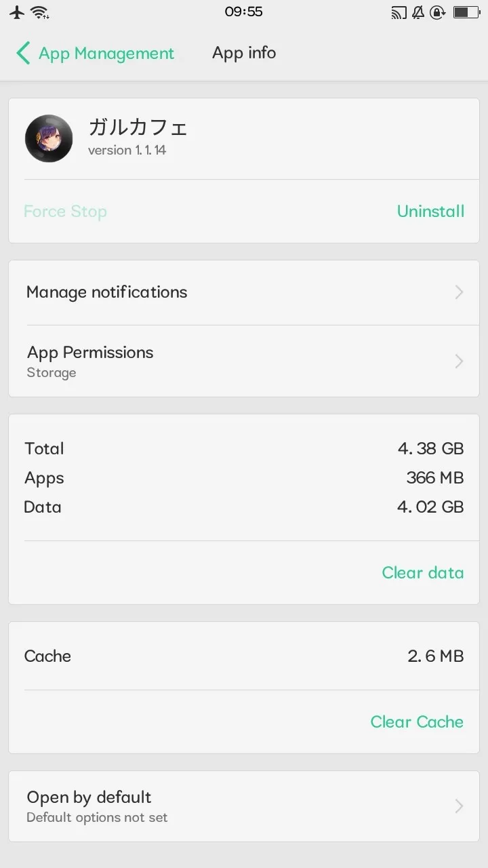
Task: Select the Open by default row
Action: pyautogui.click(x=203, y=806)
